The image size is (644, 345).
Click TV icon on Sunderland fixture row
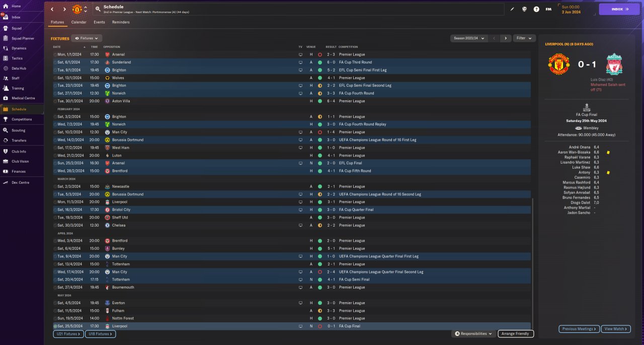point(300,62)
